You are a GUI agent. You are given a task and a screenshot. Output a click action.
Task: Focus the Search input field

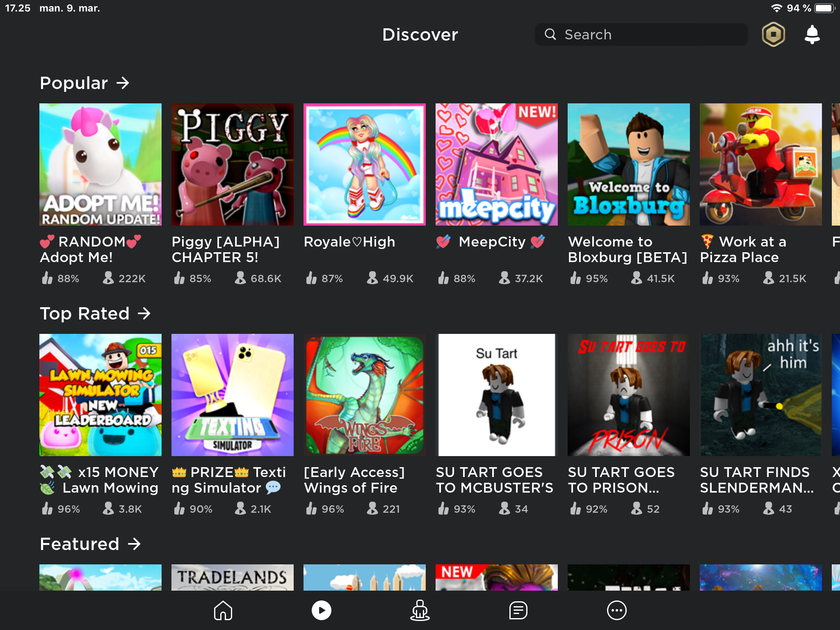click(x=641, y=34)
